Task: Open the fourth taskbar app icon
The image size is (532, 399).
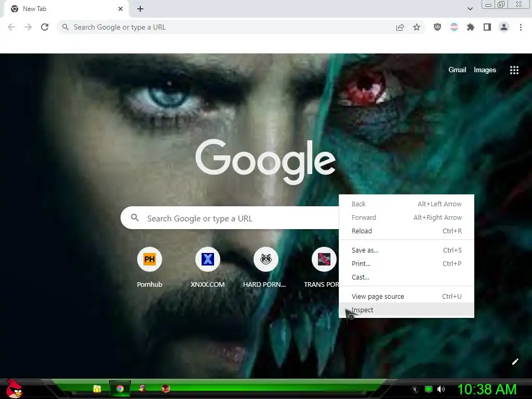Action: pos(165,389)
